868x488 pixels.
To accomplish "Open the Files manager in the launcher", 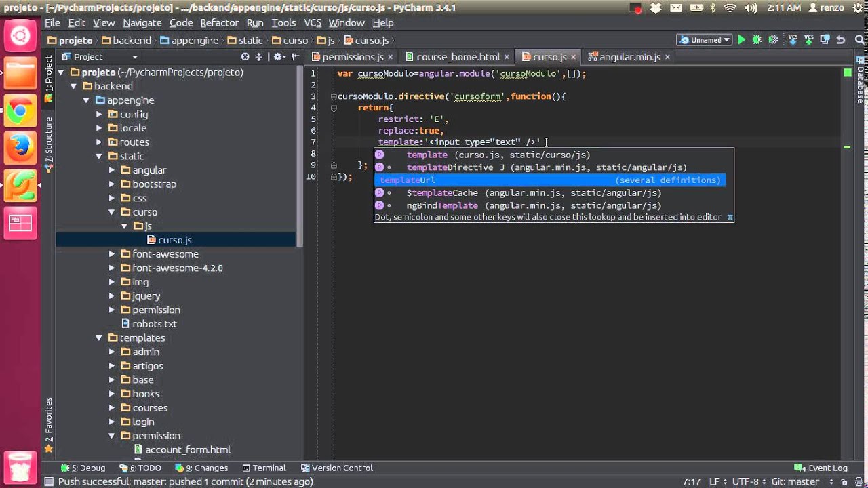I will [x=20, y=74].
